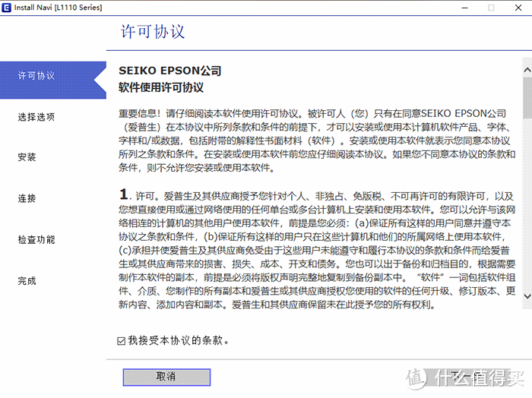The image size is (532, 398).
Task: Click the SEIKO EPSON公司 heading
Action: pyautogui.click(x=170, y=71)
